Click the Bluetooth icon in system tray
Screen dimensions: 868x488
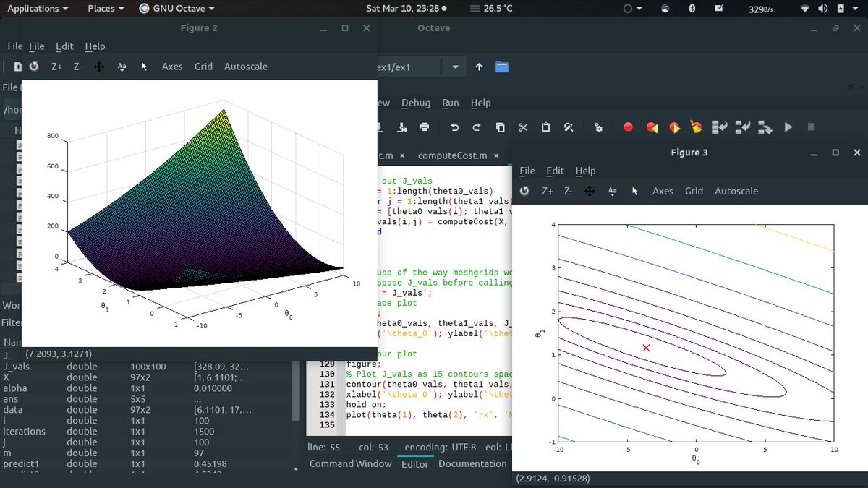click(691, 8)
